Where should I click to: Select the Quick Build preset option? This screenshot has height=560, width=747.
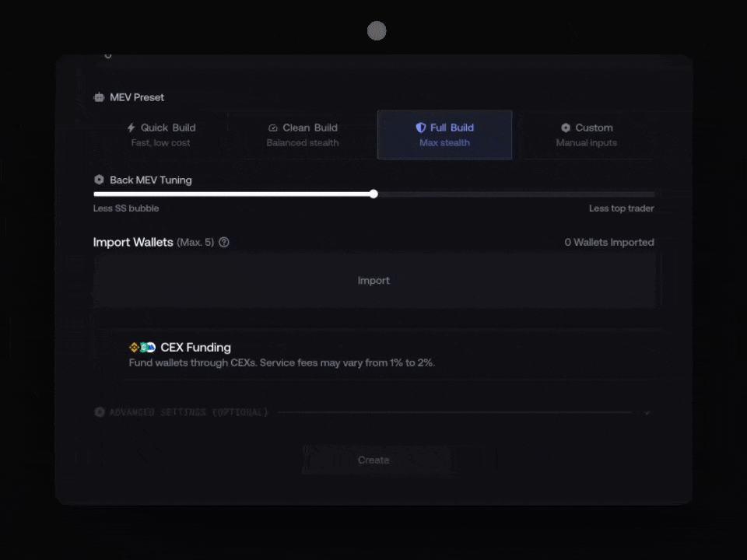coord(161,135)
